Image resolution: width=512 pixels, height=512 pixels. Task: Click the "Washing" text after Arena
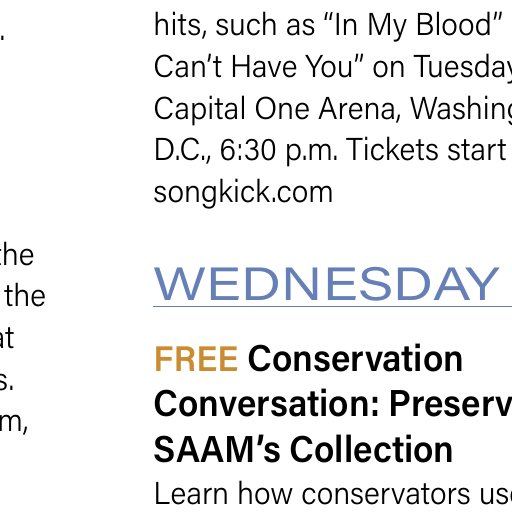click(461, 109)
